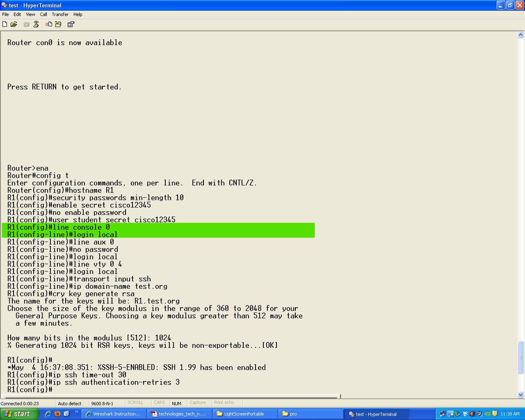
Task: Click the Windows start button
Action: pos(17,414)
